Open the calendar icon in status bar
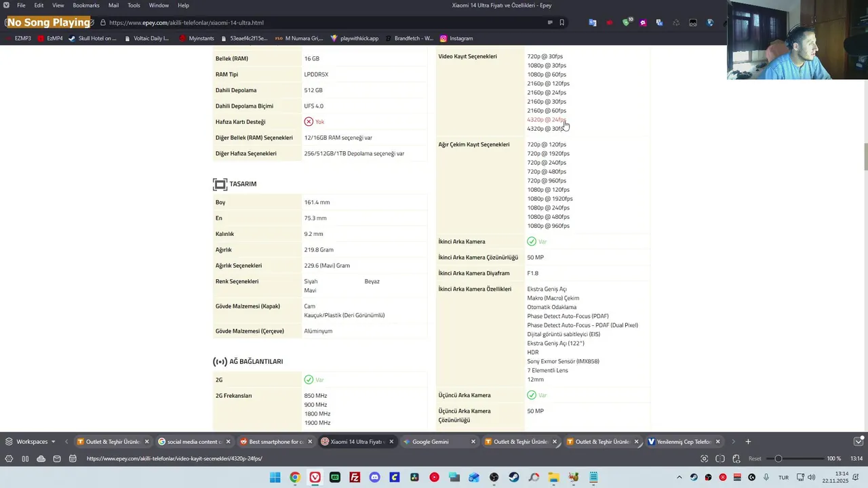Screen dimensions: 868x488 point(73,459)
